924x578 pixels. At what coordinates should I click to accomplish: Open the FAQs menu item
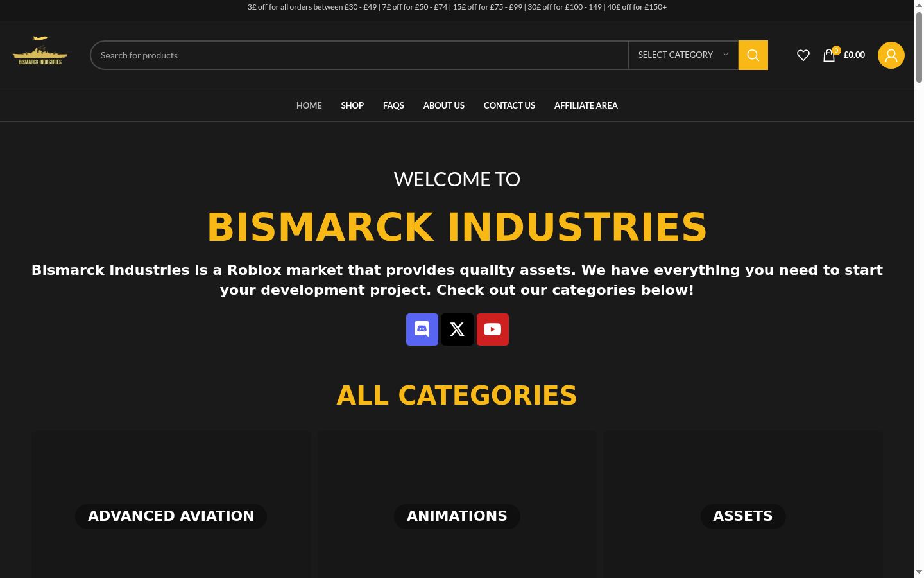pos(393,105)
